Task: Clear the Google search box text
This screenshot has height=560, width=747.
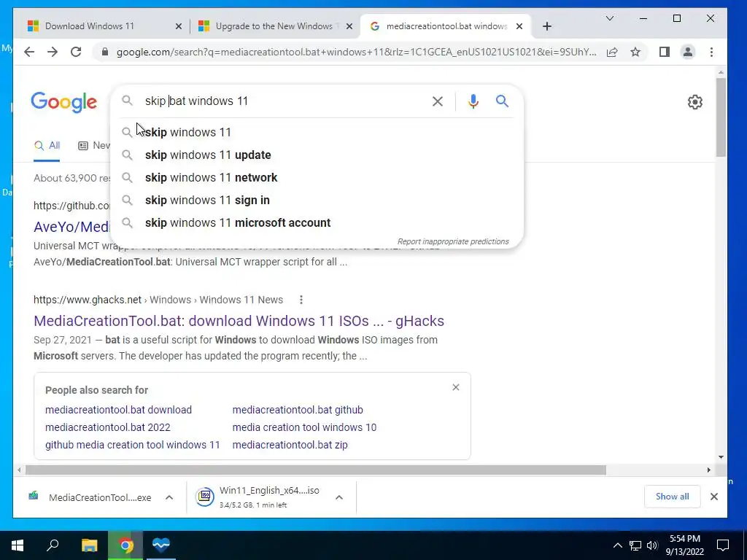Action: coord(438,101)
